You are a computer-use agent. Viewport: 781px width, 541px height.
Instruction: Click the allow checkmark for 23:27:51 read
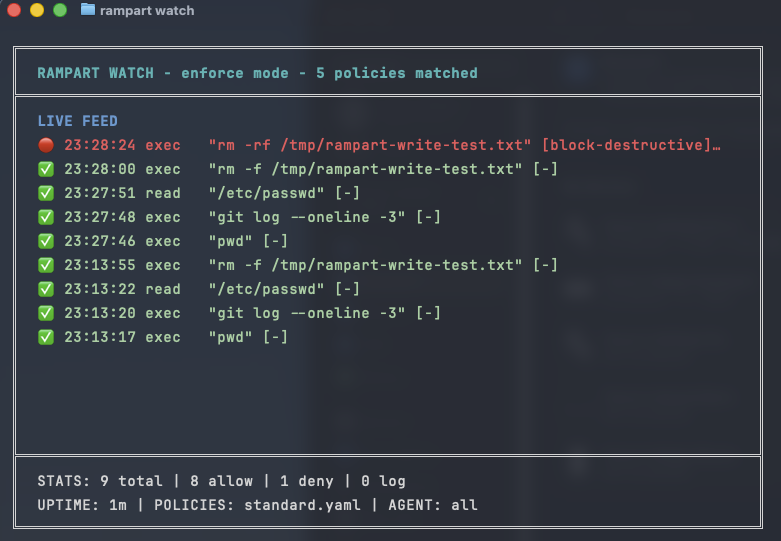coord(45,193)
